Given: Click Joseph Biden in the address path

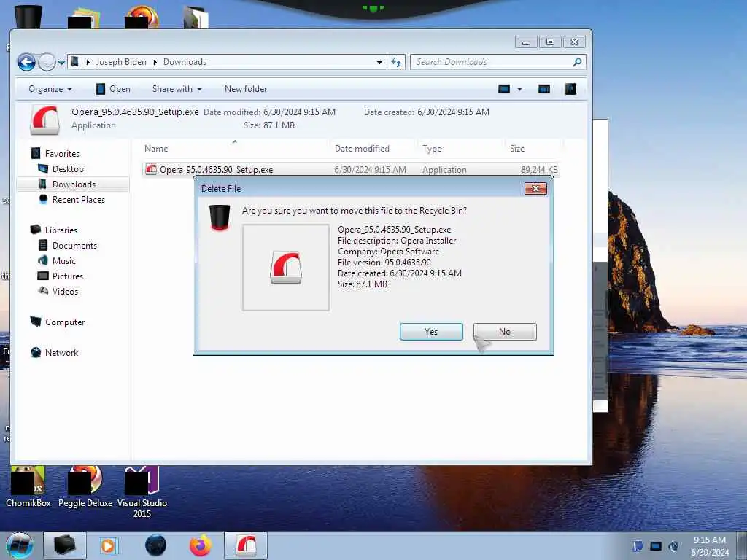Looking at the screenshot, I should pos(121,62).
